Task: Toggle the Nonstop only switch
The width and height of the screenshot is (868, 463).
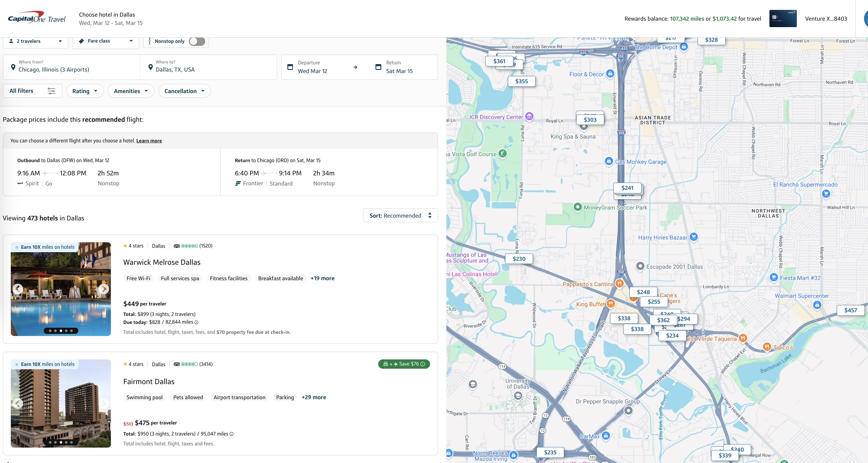Action: click(x=197, y=41)
